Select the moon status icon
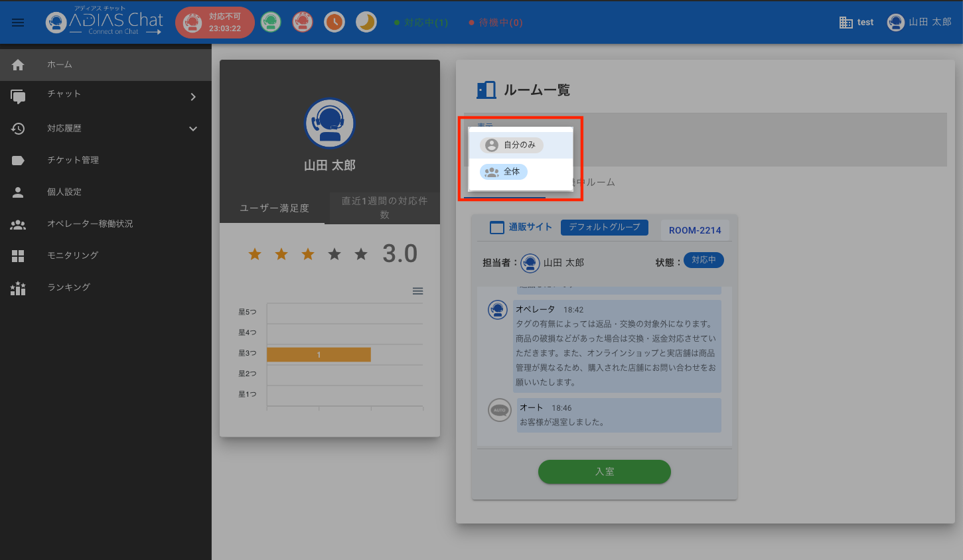963x560 pixels. pyautogui.click(x=366, y=23)
